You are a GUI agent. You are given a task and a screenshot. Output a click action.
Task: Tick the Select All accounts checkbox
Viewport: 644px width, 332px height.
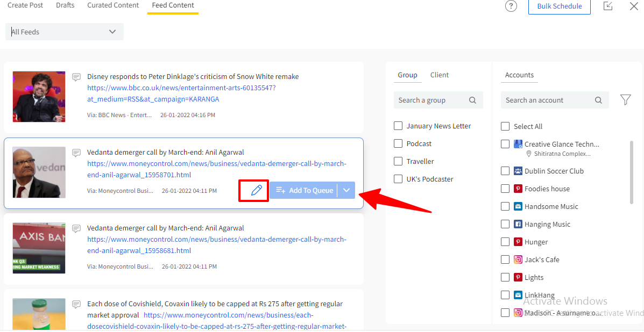tap(505, 126)
